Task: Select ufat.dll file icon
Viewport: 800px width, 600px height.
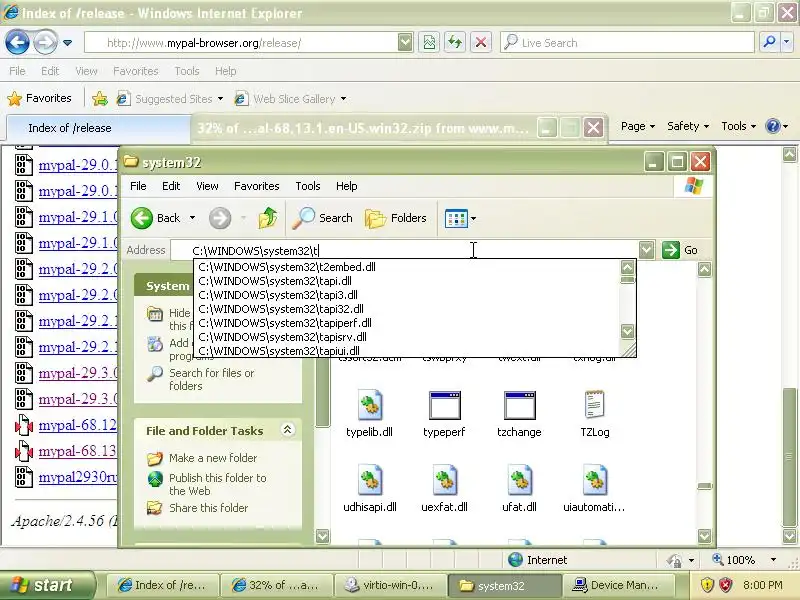Action: 519,480
